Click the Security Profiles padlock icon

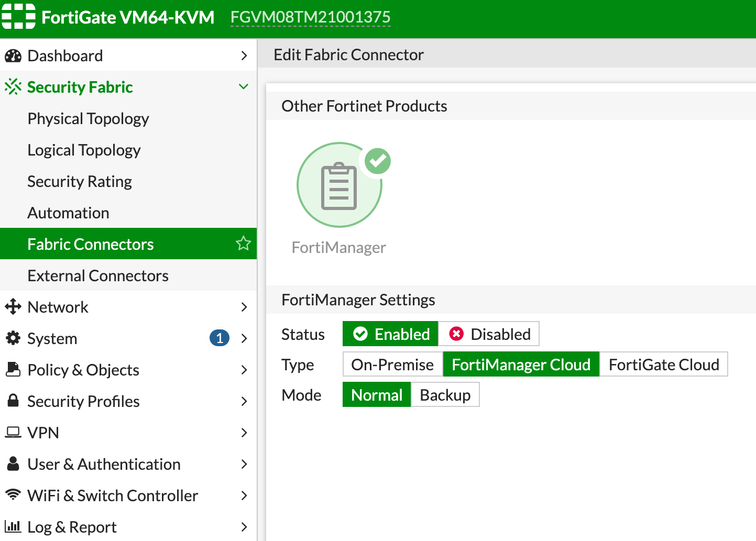tap(13, 401)
